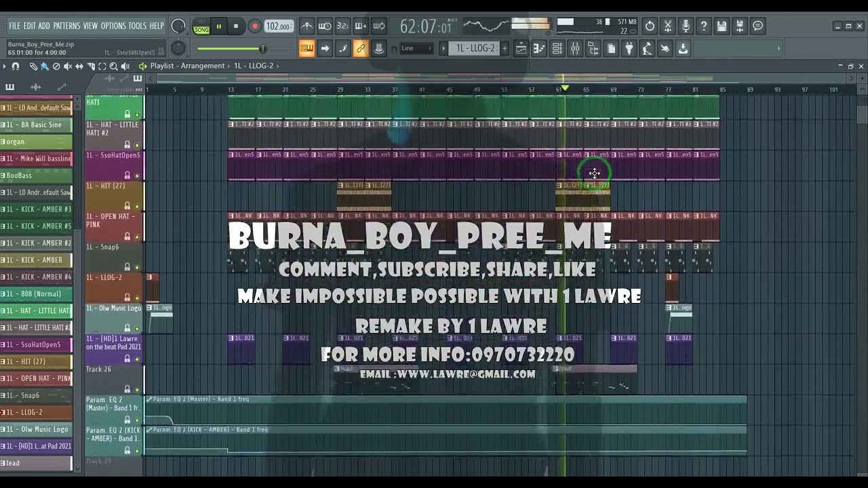
Task: Select the playlist mute tool
Action: point(68,66)
